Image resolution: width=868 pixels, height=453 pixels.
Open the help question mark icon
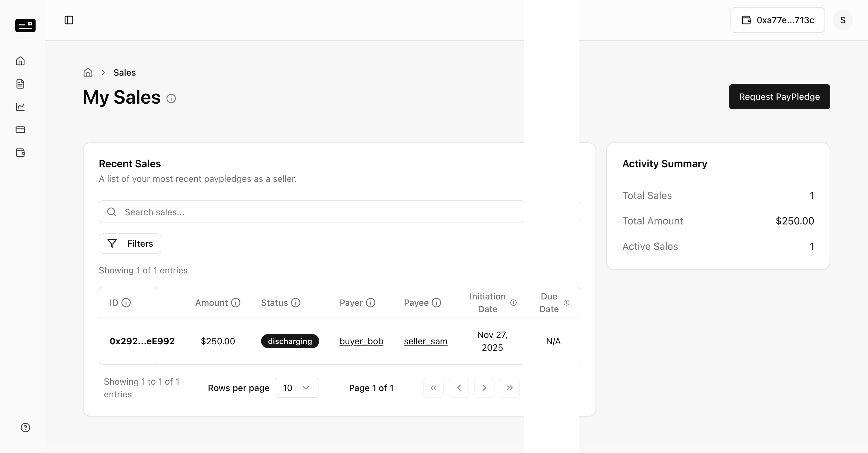point(25,427)
